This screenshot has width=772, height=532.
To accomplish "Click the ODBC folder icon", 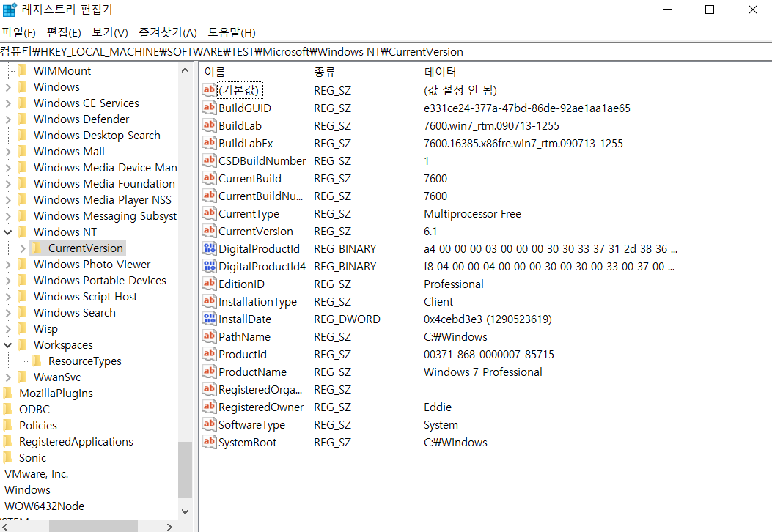I will coord(8,410).
